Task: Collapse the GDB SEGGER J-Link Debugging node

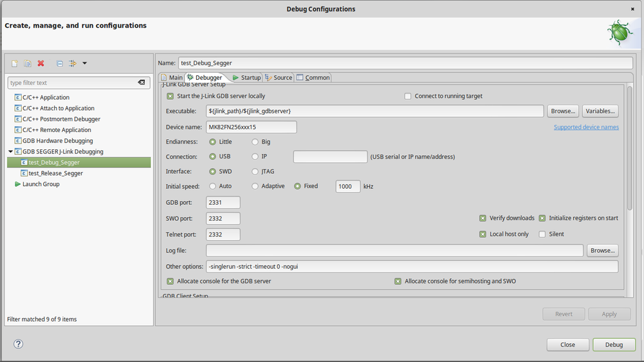Action: coord(10,151)
